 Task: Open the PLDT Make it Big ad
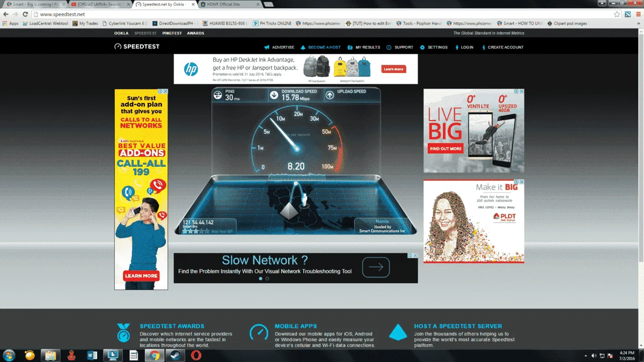pos(474,221)
